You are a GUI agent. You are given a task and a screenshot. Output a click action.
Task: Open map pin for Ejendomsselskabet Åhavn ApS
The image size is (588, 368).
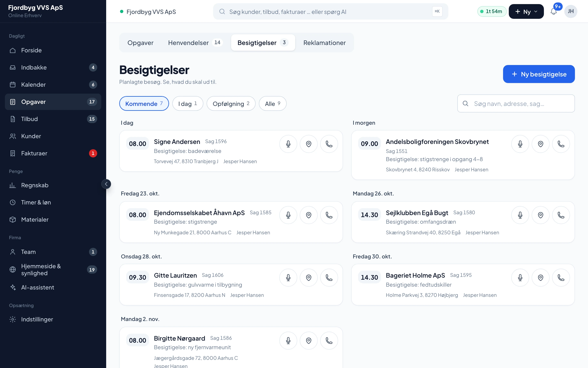308,215
